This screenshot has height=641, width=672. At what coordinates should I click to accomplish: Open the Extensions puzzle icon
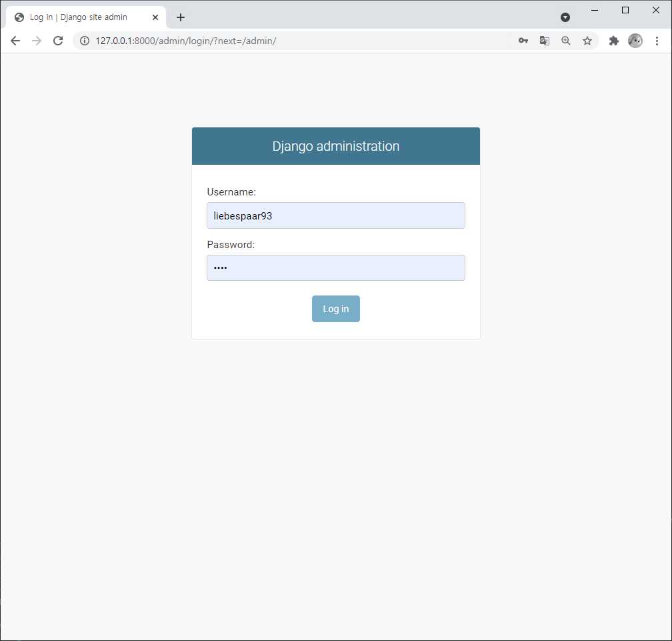point(614,41)
